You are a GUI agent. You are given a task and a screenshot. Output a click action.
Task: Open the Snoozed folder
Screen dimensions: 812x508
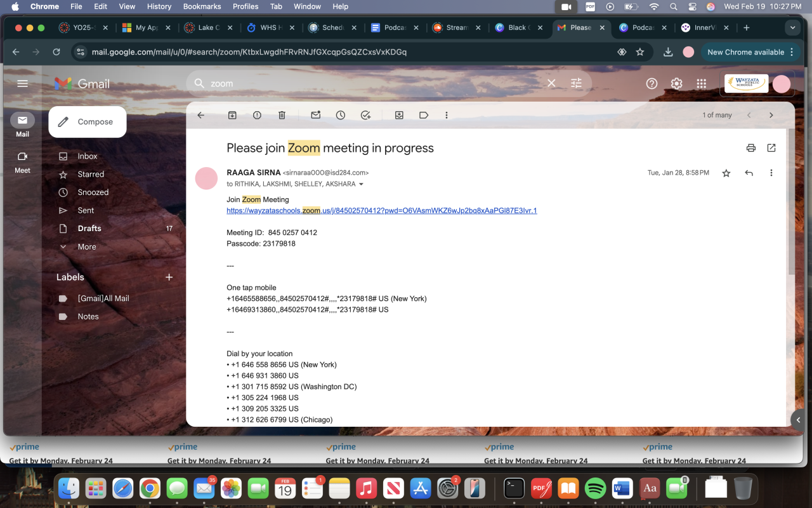[x=93, y=192]
